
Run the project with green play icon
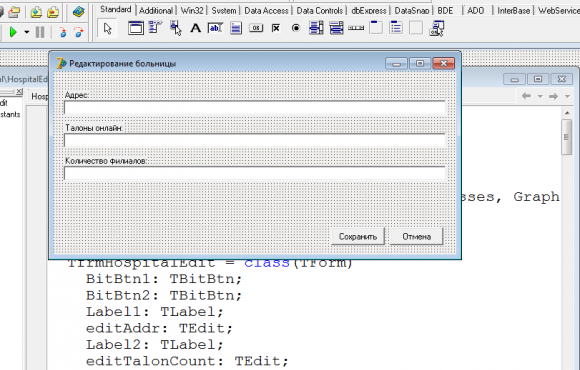click(x=13, y=32)
